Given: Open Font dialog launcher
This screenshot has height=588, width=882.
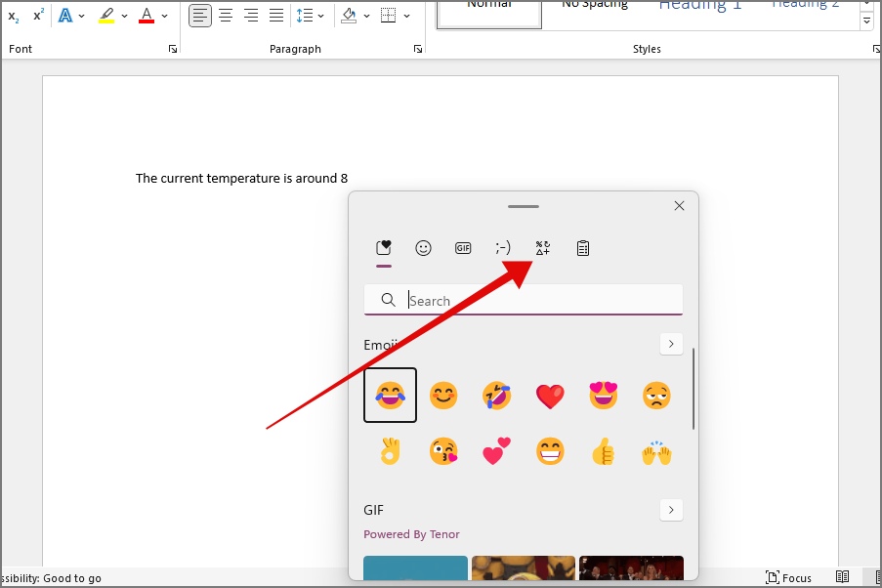Looking at the screenshot, I should point(173,49).
